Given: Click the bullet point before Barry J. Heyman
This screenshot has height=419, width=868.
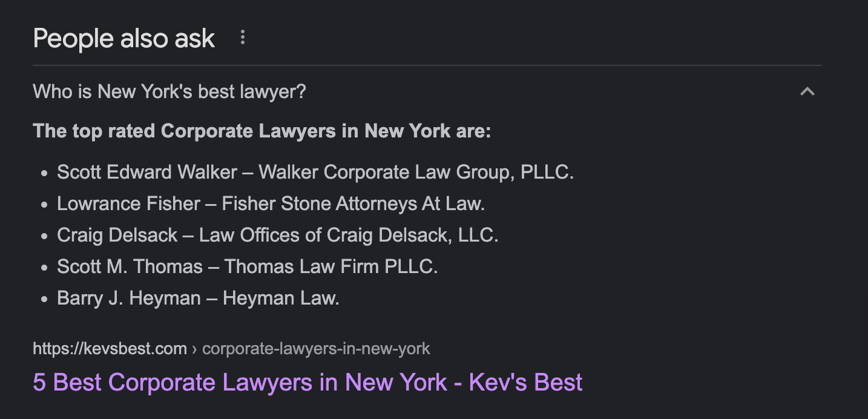Looking at the screenshot, I should [44, 299].
